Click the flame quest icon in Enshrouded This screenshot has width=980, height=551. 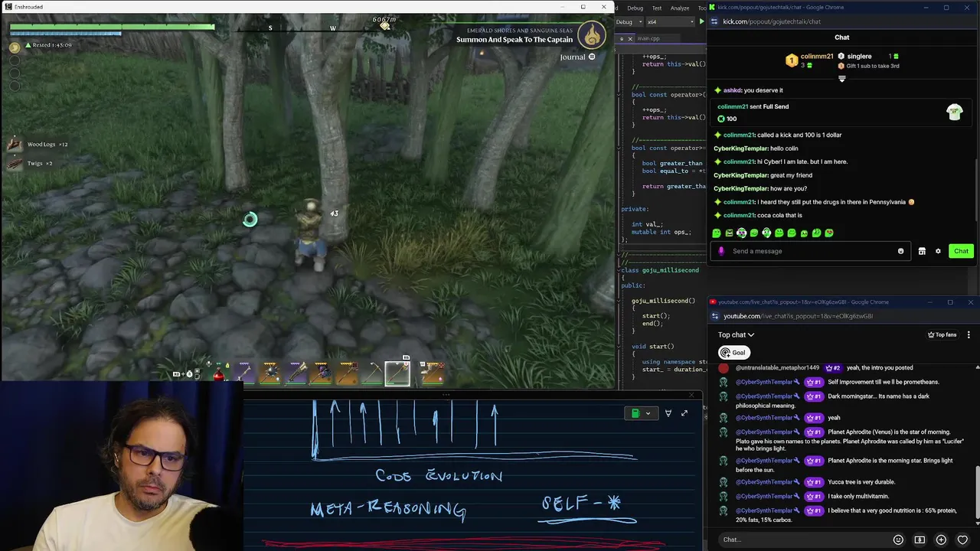592,34
